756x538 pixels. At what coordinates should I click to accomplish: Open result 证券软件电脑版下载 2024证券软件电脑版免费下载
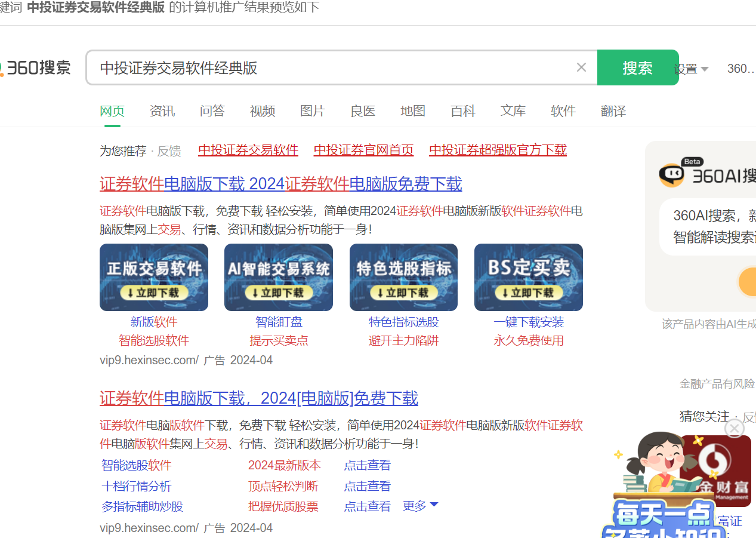(281, 184)
